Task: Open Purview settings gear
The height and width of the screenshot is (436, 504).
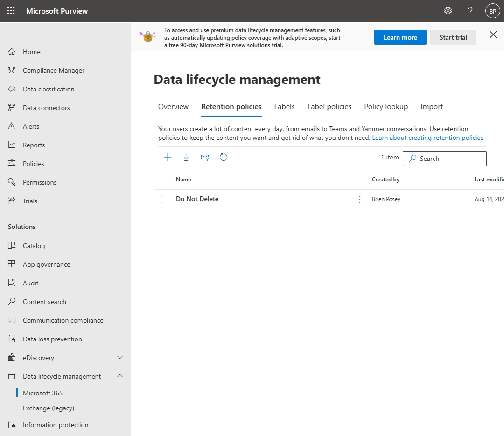Action: pyautogui.click(x=448, y=10)
